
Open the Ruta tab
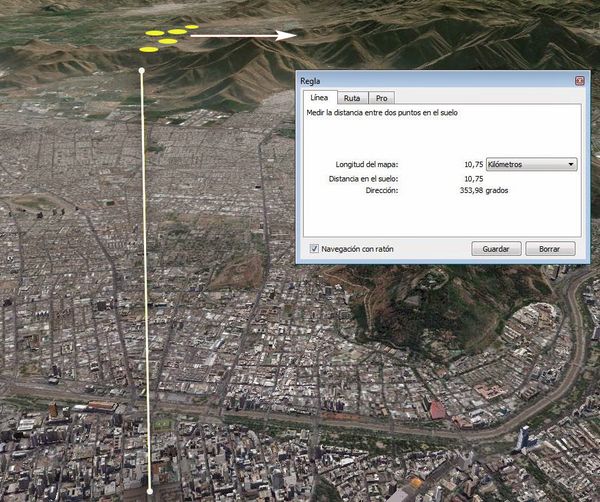352,98
